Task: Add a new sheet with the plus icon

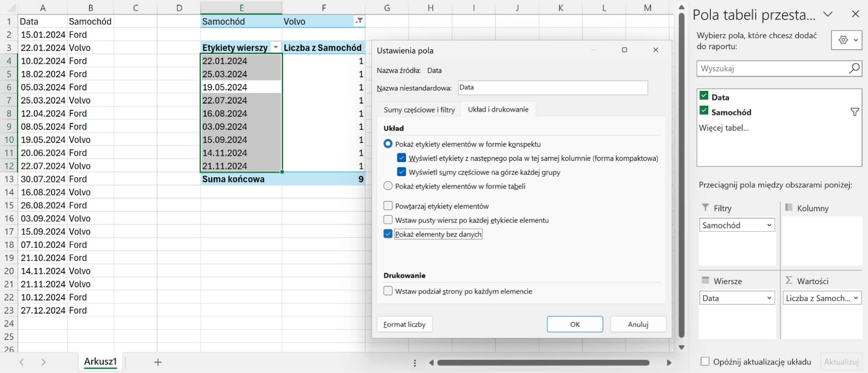Action: 158,362
